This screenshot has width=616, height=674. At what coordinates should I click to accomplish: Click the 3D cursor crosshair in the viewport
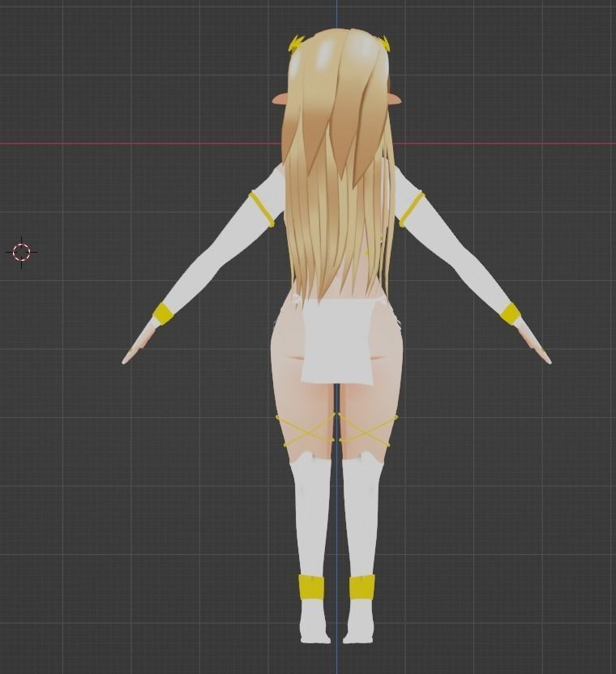click(x=22, y=252)
